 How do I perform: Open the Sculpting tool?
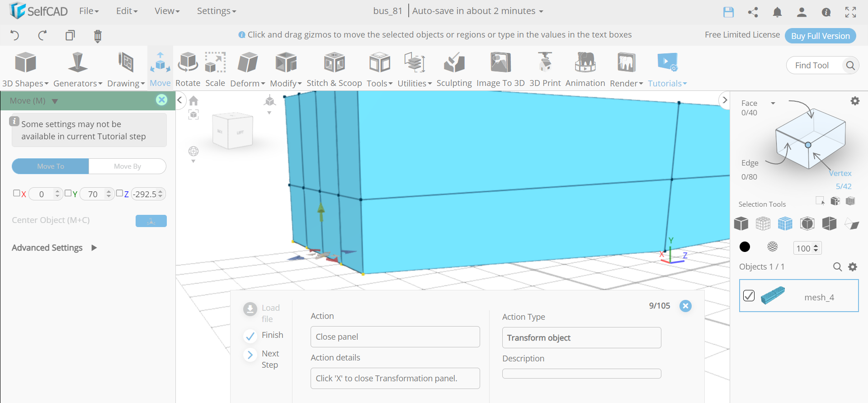[x=454, y=69]
